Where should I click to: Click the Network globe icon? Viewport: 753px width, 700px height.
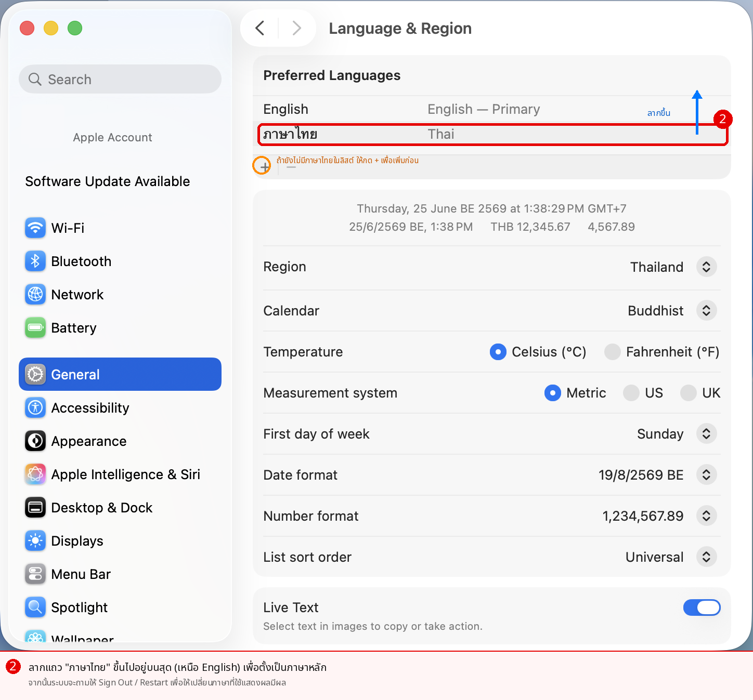tap(35, 294)
